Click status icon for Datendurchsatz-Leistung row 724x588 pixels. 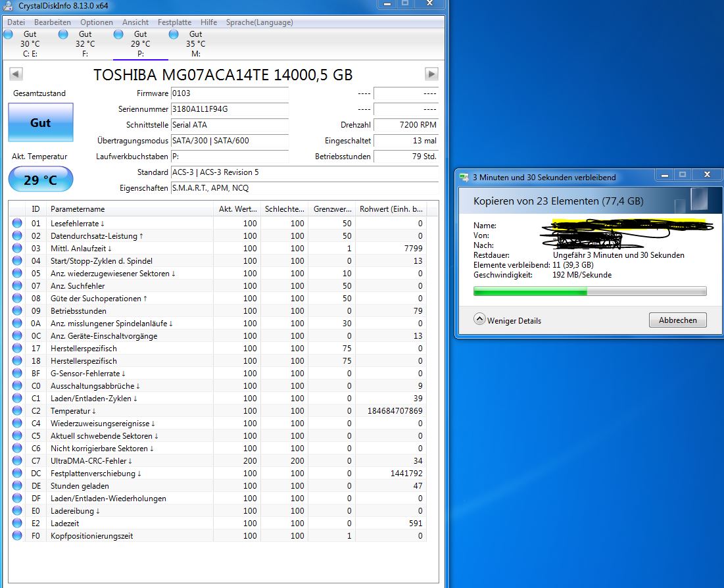coord(17,235)
